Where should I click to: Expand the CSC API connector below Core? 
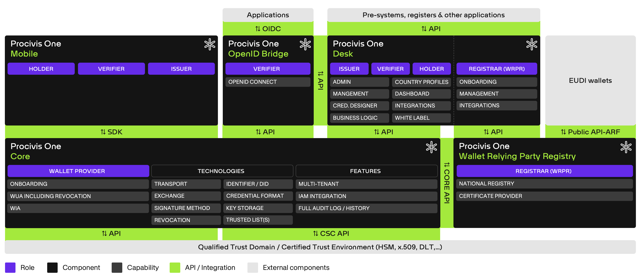(x=330, y=234)
